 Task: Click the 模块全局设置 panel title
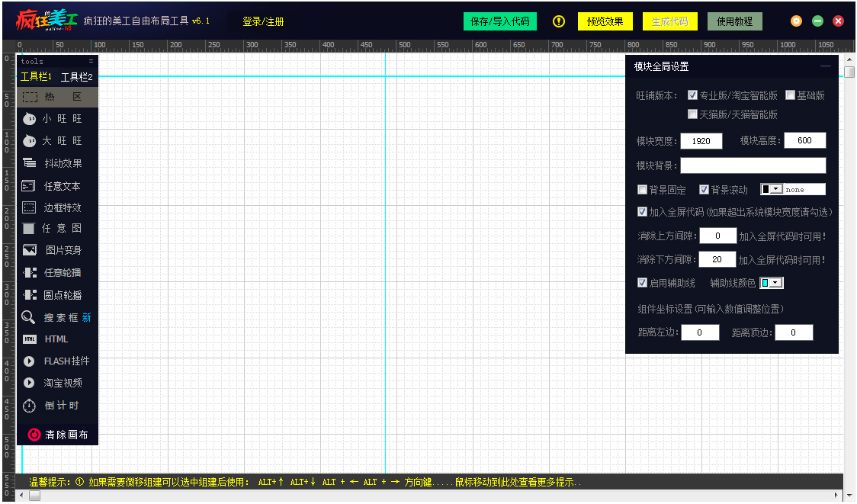661,66
